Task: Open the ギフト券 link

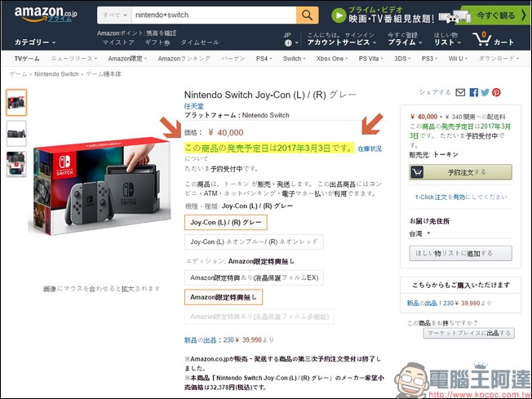Action: [157, 42]
